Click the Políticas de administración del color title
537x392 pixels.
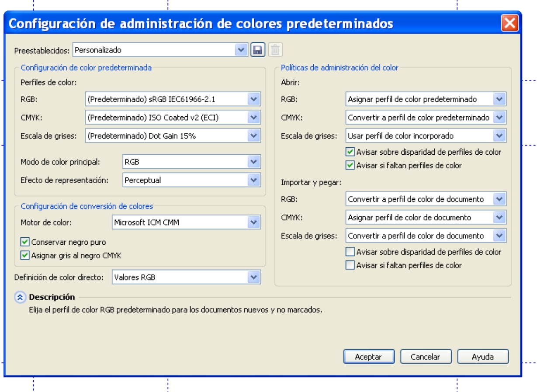340,68
